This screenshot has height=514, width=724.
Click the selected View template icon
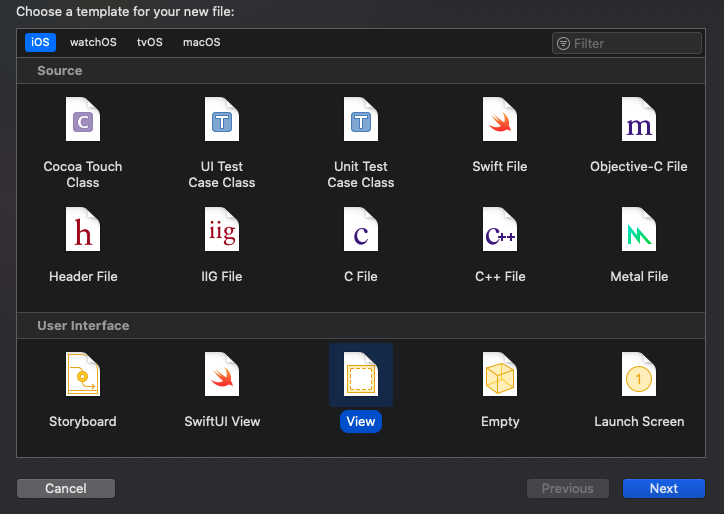pyautogui.click(x=361, y=374)
